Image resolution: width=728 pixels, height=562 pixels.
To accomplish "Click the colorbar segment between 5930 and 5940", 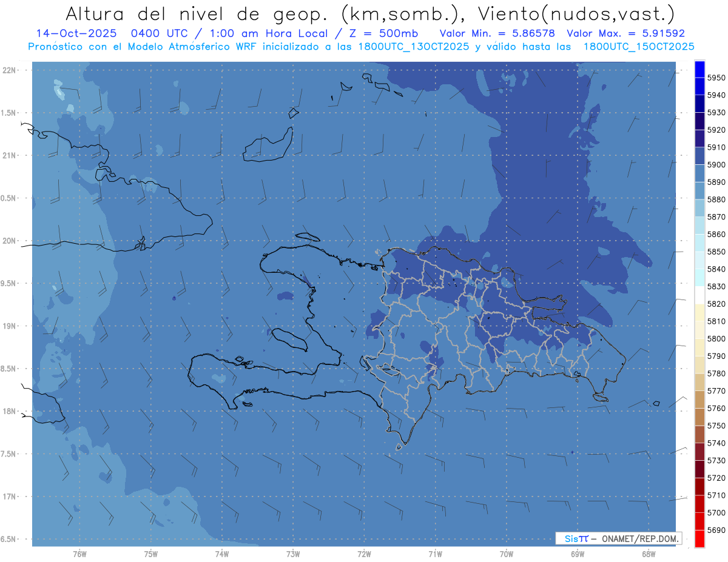I will click(x=699, y=104).
